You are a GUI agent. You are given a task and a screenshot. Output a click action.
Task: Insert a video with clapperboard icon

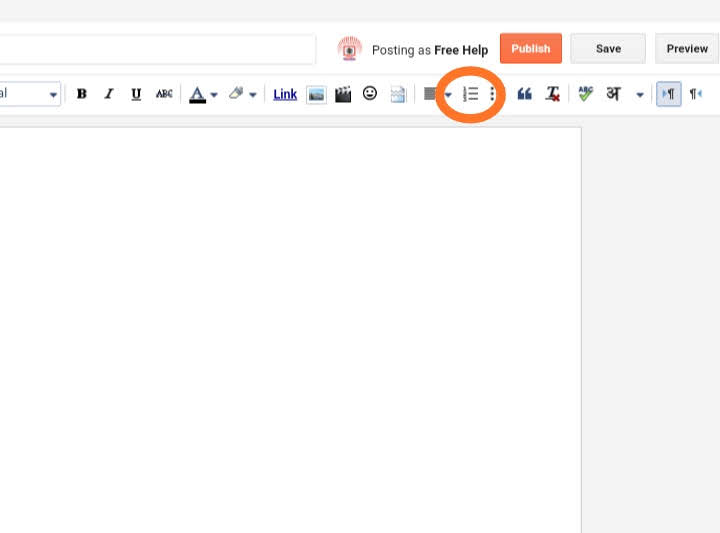pyautogui.click(x=343, y=94)
